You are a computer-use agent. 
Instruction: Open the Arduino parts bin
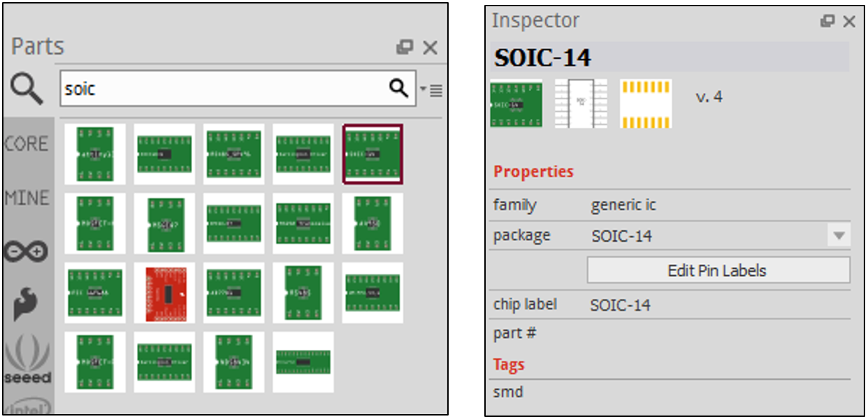pyautogui.click(x=26, y=251)
